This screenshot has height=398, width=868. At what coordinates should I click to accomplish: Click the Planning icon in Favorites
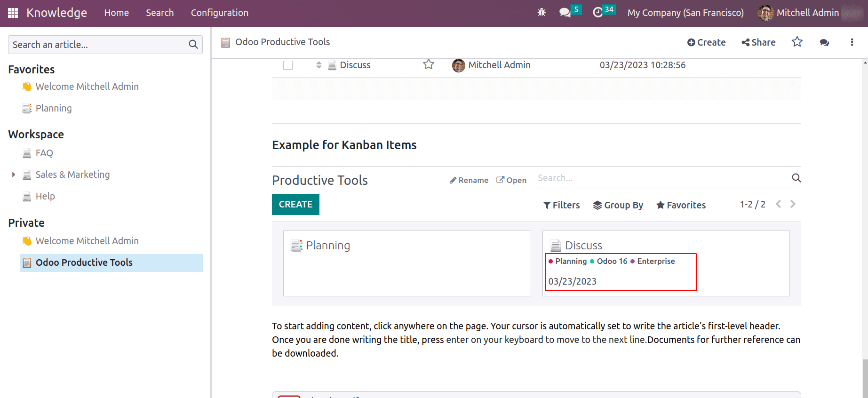(x=27, y=109)
